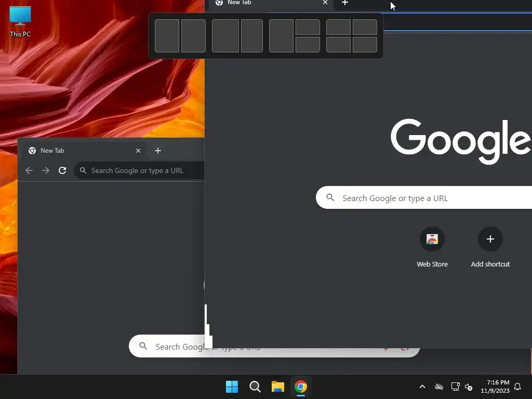Viewport: 532px width, 399px height.
Task: Reload page in back Chrome window
Action: click(x=62, y=170)
